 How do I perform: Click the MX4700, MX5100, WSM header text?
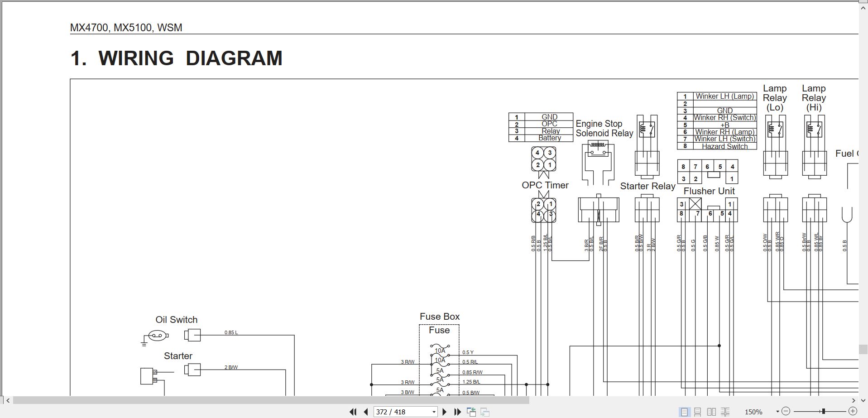(126, 28)
